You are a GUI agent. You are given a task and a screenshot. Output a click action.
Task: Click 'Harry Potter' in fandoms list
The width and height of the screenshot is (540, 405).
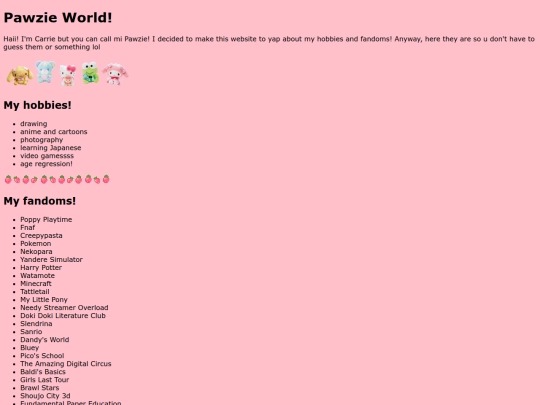coord(41,268)
